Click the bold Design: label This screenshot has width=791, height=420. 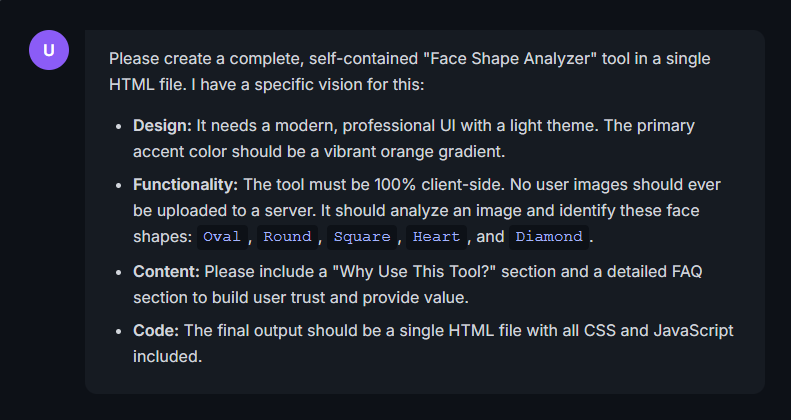coord(163,126)
